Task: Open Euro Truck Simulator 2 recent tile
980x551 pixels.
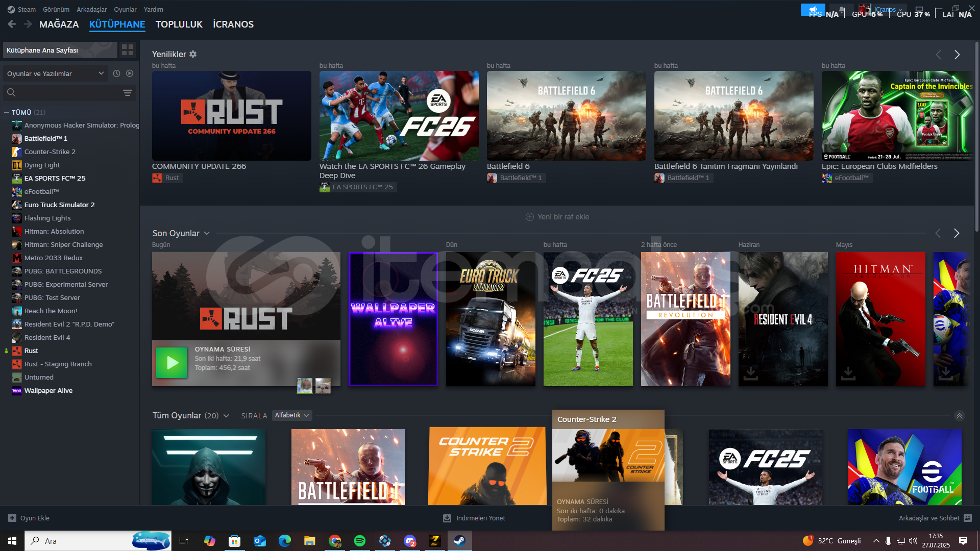Action: click(491, 319)
